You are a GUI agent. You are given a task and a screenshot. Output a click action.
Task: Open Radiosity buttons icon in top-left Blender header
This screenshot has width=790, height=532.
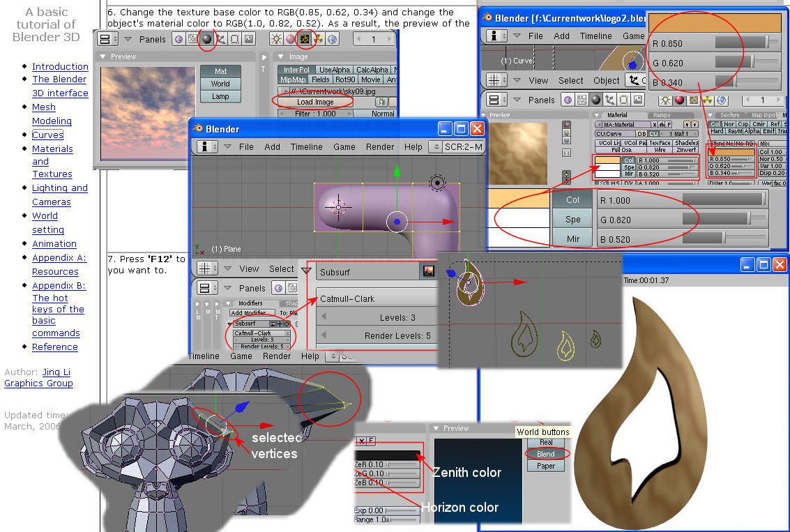point(319,39)
